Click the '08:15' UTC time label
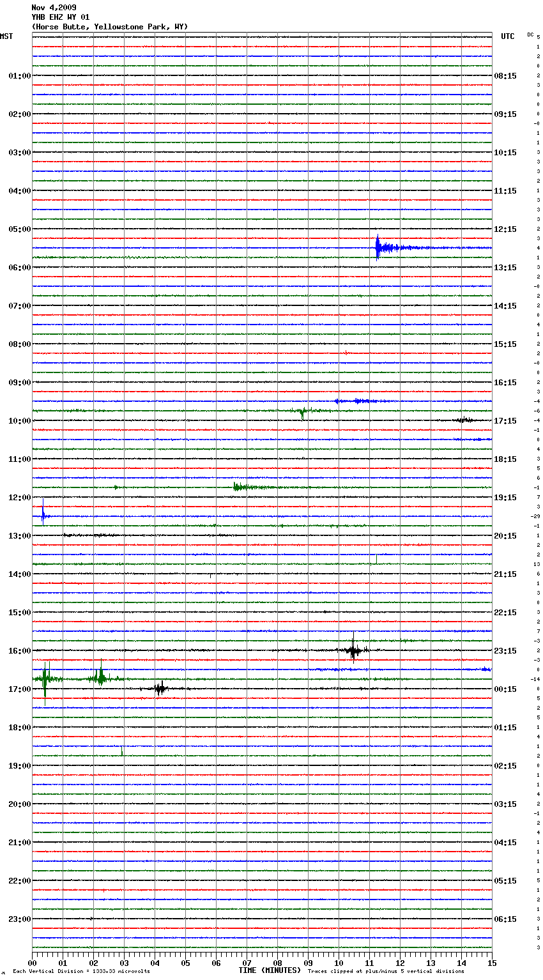The width and height of the screenshot is (543, 980). (505, 76)
